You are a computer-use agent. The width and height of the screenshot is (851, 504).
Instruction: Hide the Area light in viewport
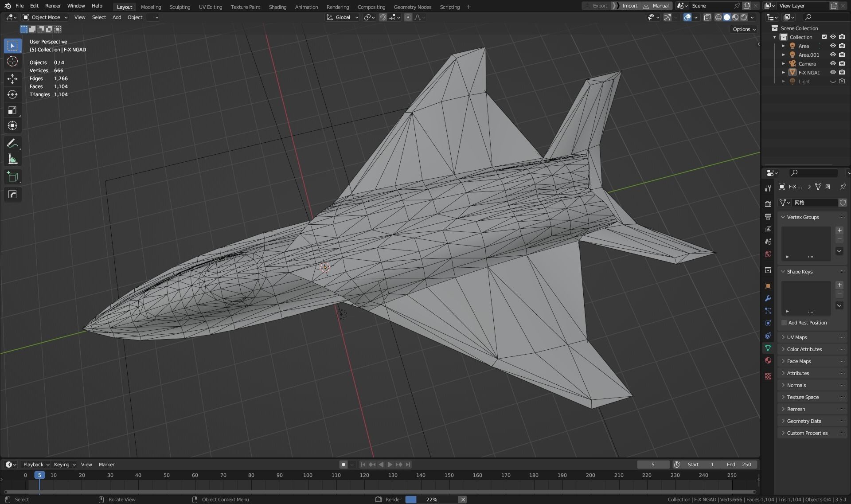pos(833,46)
